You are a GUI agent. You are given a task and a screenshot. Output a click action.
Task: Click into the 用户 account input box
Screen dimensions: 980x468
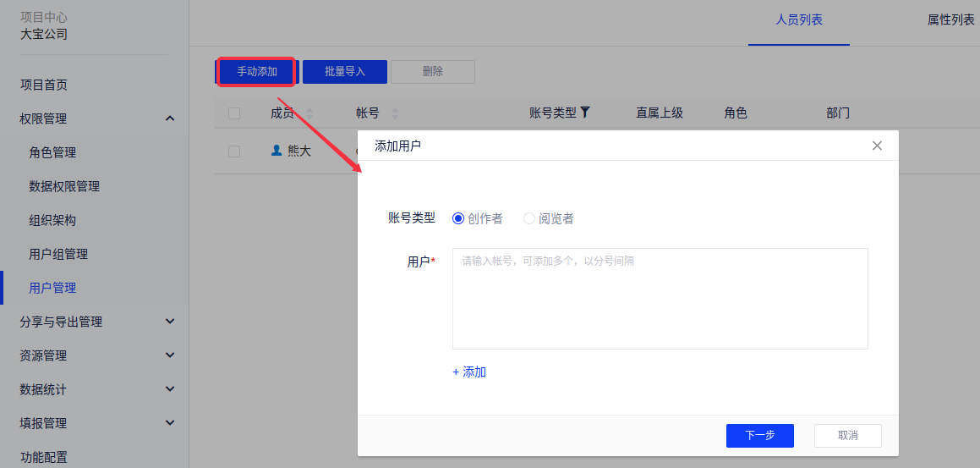(660, 298)
